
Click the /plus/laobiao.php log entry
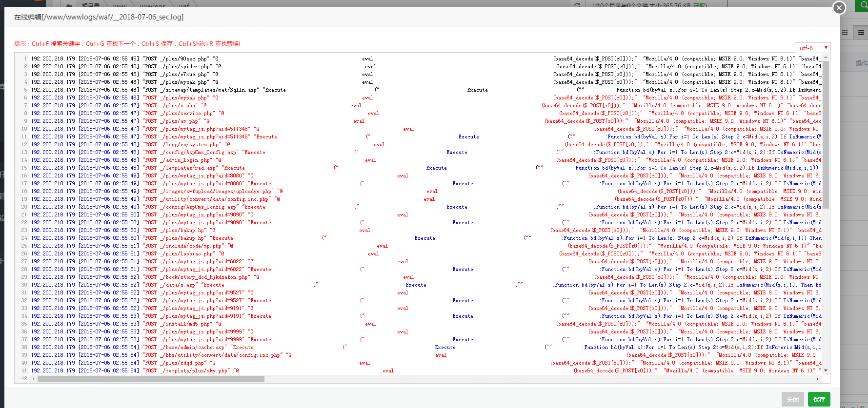[426, 253]
